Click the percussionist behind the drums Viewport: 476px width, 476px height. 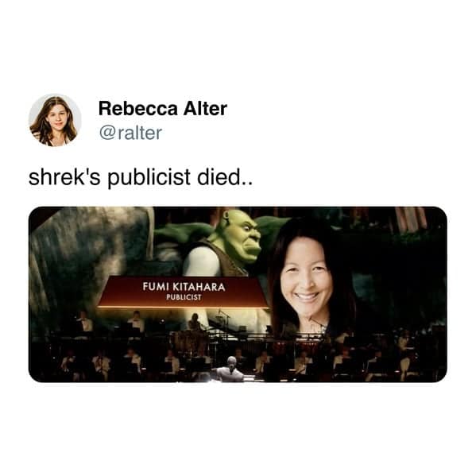point(194,323)
